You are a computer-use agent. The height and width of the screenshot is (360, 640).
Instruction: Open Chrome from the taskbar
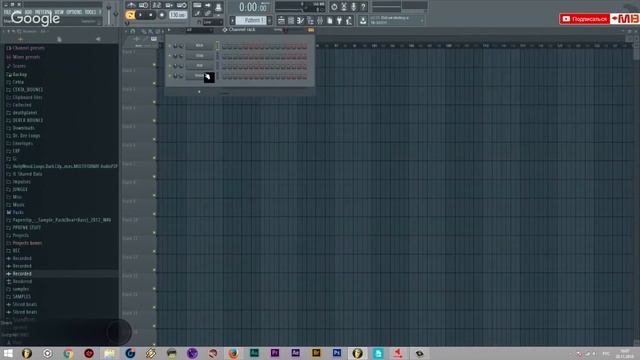coord(68,353)
